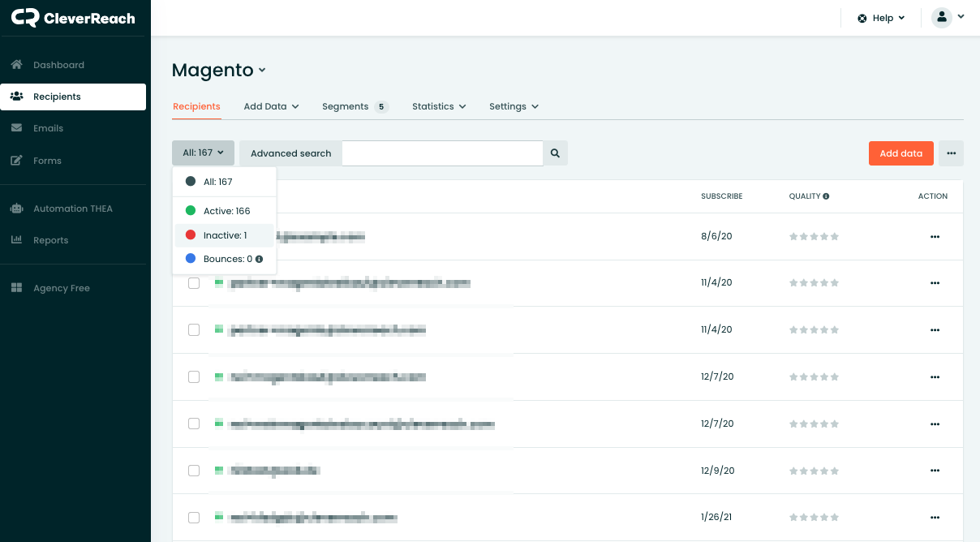Screen dimensions: 980x542
Task: Filter by Active: 166 recipients
Action: 225,211
